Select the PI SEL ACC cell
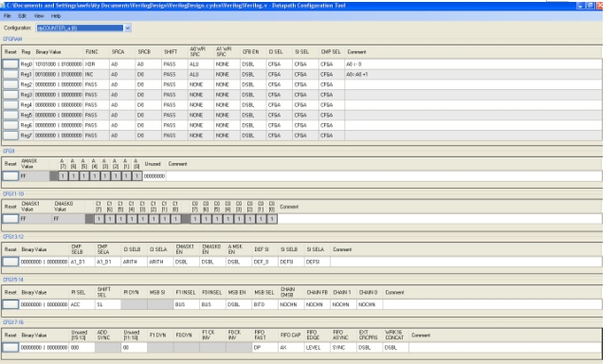Image resolution: width=616 pixels, height=364 pixels. coord(82,304)
